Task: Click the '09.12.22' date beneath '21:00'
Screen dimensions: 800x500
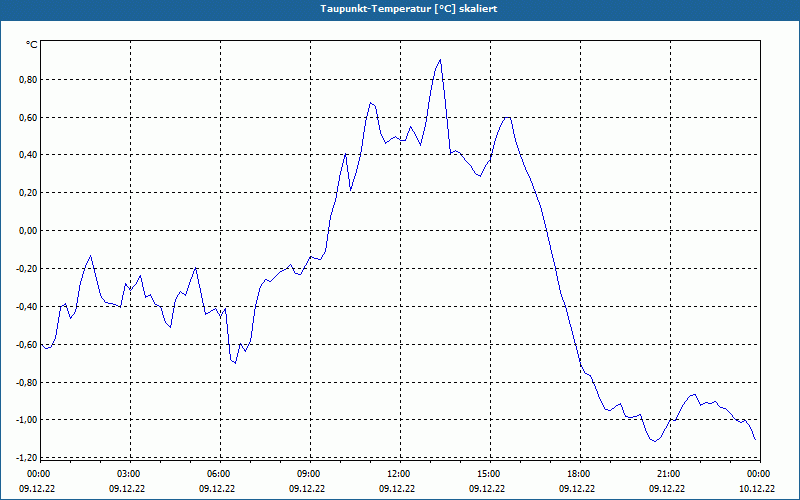Action: [x=667, y=488]
